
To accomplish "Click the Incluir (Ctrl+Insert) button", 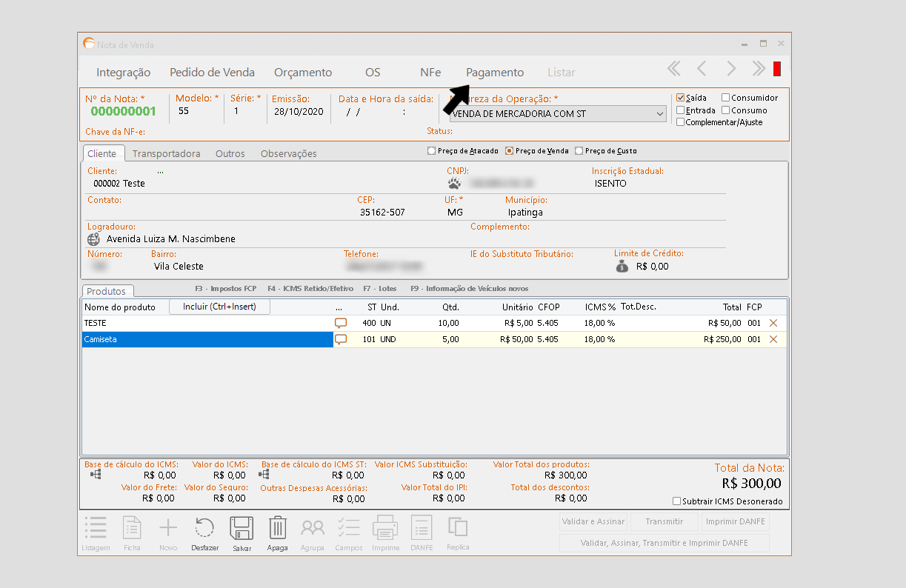I will point(219,307).
